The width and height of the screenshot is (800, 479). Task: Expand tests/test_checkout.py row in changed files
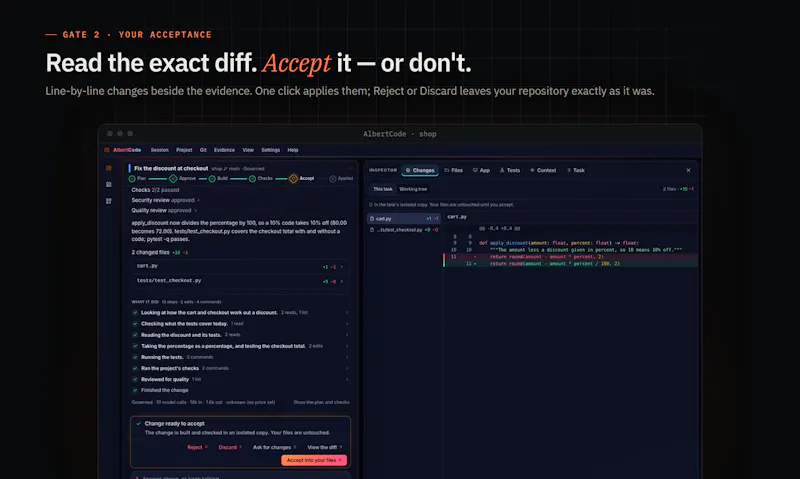tap(240, 281)
